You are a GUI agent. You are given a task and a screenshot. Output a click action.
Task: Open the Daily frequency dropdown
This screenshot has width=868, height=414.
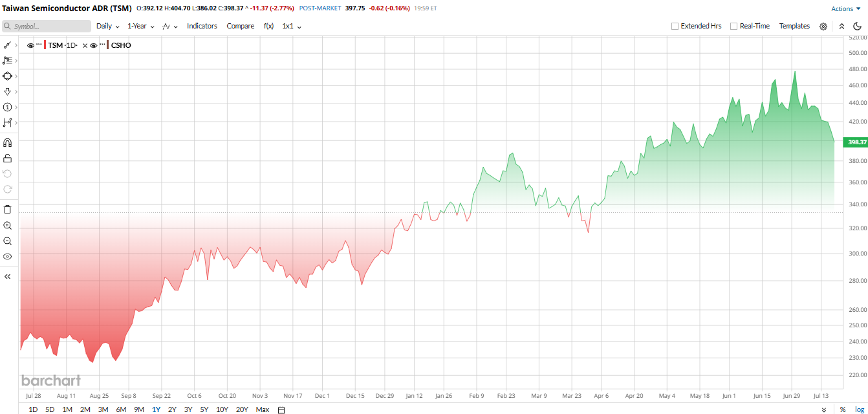tap(108, 26)
